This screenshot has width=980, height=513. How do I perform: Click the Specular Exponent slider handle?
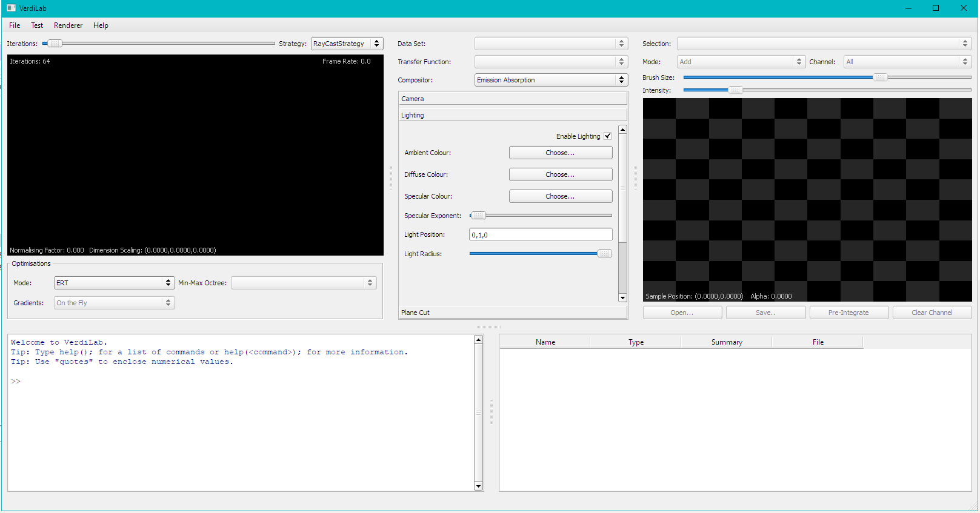(x=478, y=215)
